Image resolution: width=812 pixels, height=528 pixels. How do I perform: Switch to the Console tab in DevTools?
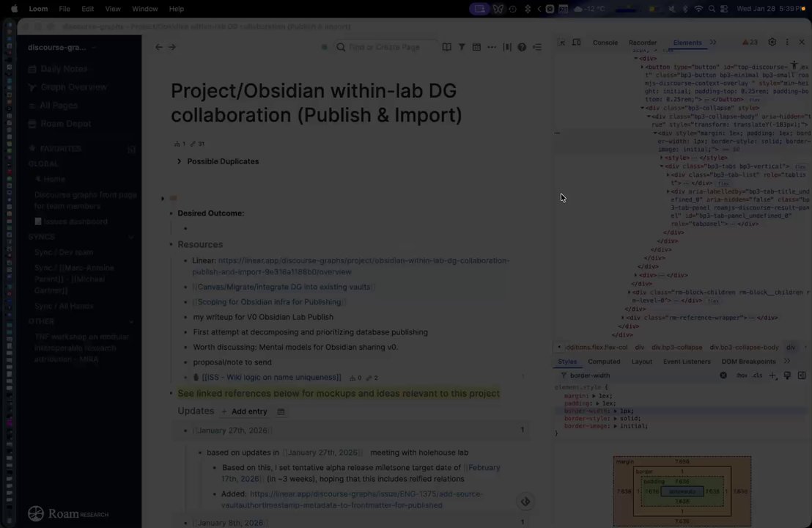coord(605,43)
